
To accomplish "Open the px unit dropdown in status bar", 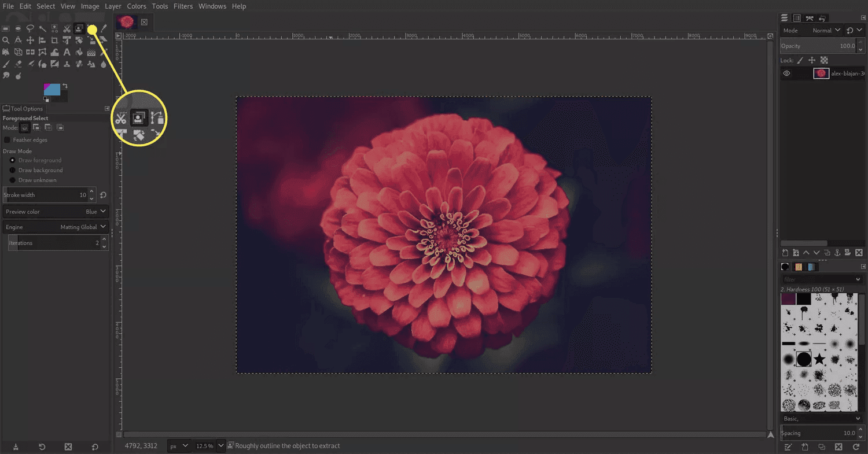I will 179,446.
